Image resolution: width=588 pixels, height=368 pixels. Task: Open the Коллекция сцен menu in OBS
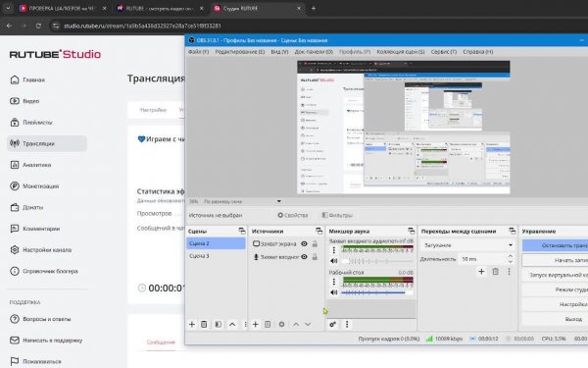401,52
